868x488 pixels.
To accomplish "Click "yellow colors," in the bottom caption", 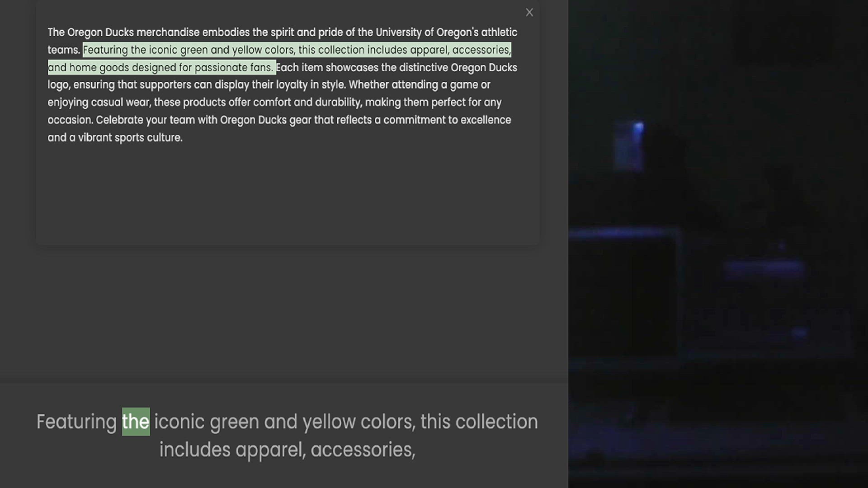I will click(x=359, y=422).
